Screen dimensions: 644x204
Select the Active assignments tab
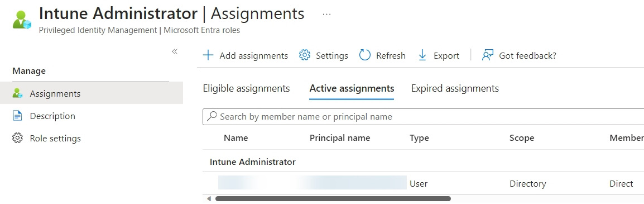[x=352, y=88]
